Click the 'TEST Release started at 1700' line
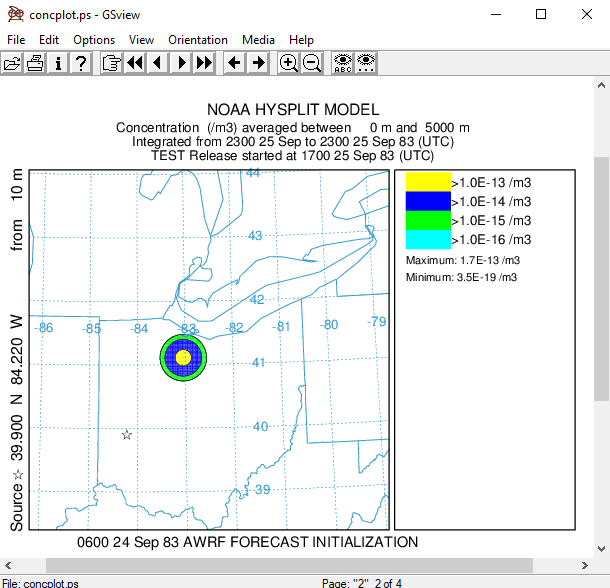610x588 pixels. point(293,156)
